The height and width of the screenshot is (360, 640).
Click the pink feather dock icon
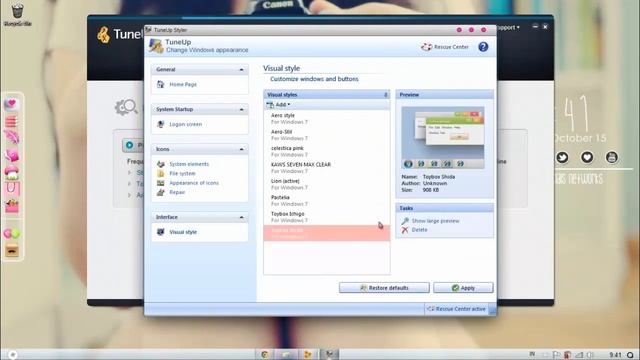point(12,137)
